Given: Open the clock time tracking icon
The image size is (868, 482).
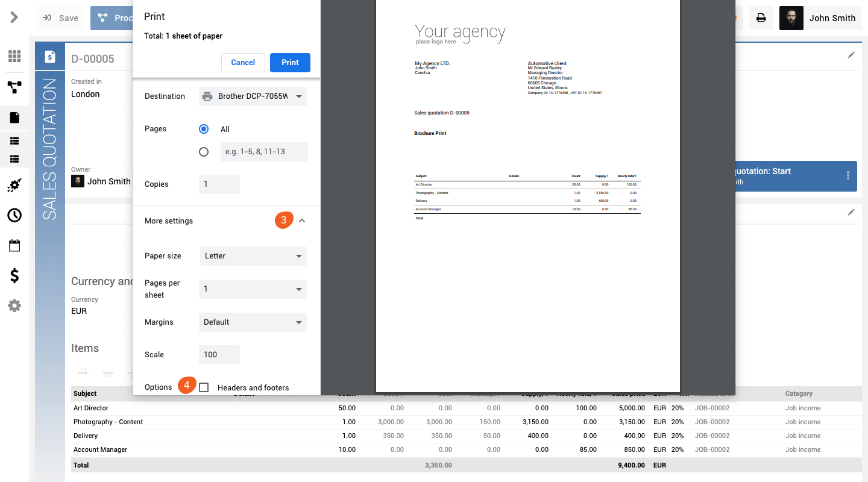Looking at the screenshot, I should click(x=14, y=215).
